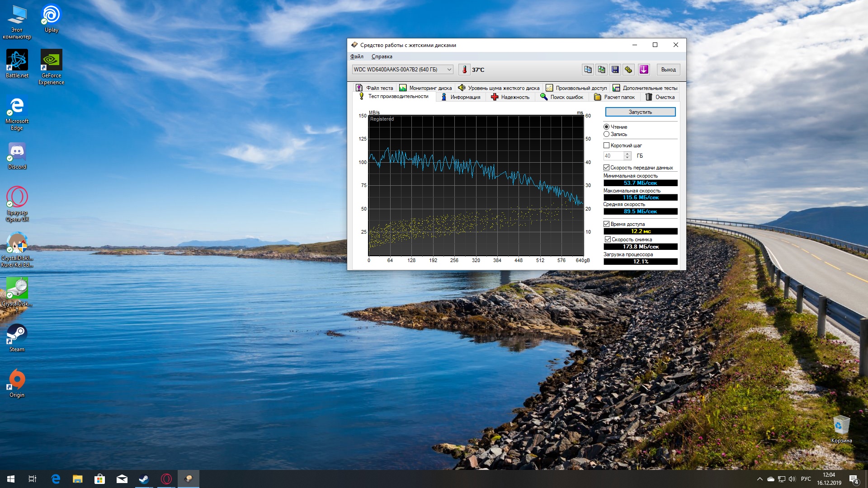Screen dimensions: 868x488
Task: Click the Выход button
Action: [668, 70]
